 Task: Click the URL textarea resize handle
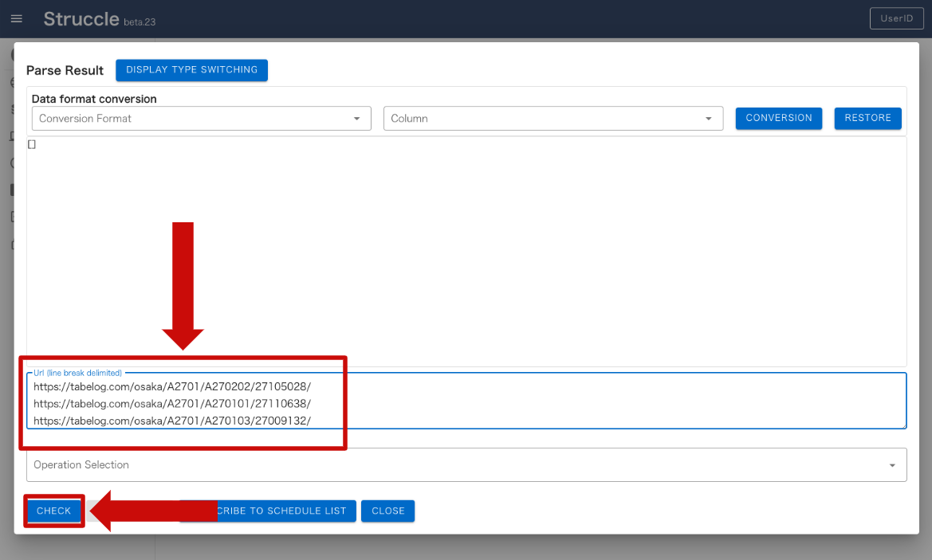[903, 425]
